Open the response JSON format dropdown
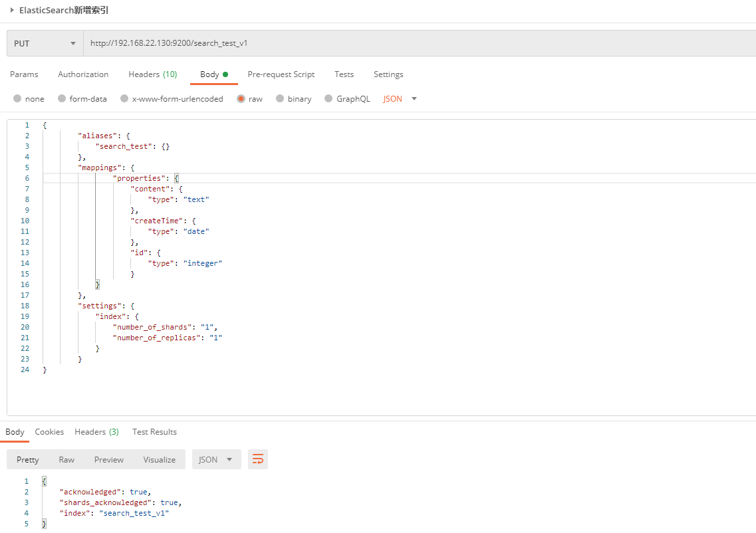Screen dimensions: 756x533 click(216, 460)
